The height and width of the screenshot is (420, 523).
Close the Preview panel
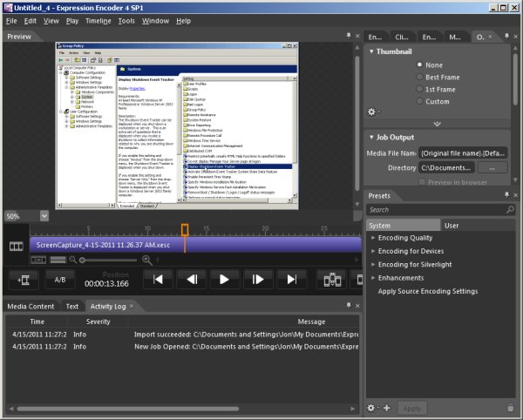pos(357,36)
